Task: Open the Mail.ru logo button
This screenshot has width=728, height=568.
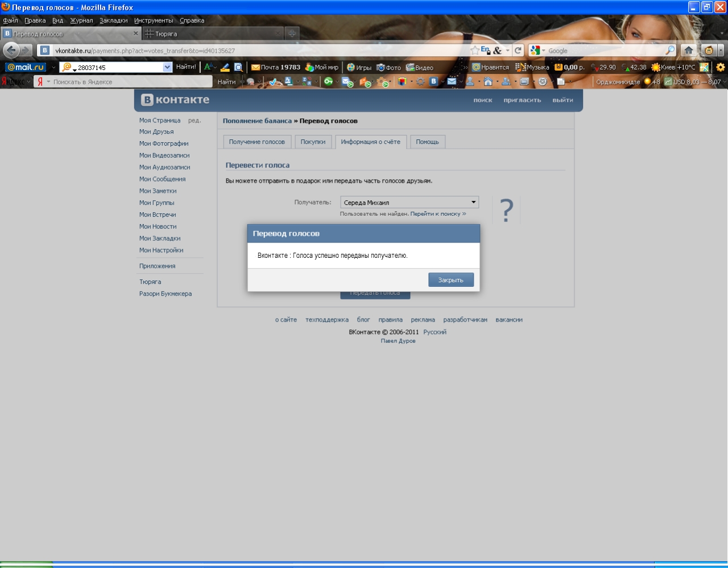Action: point(25,67)
